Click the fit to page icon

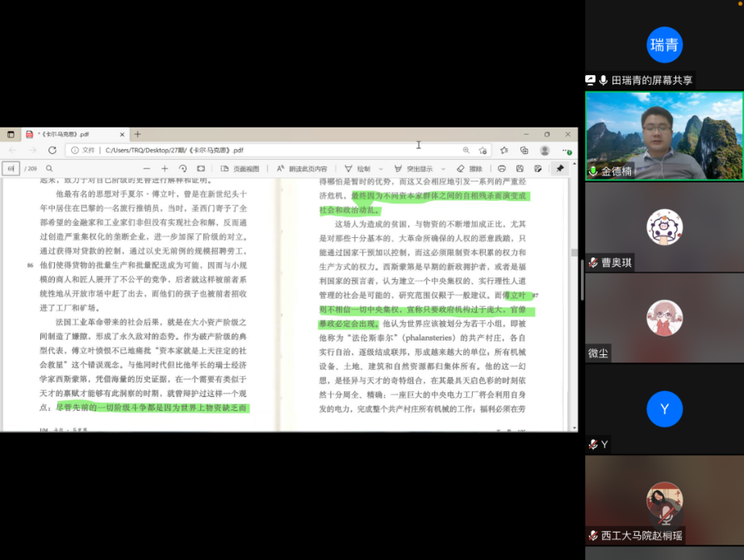tap(200, 169)
